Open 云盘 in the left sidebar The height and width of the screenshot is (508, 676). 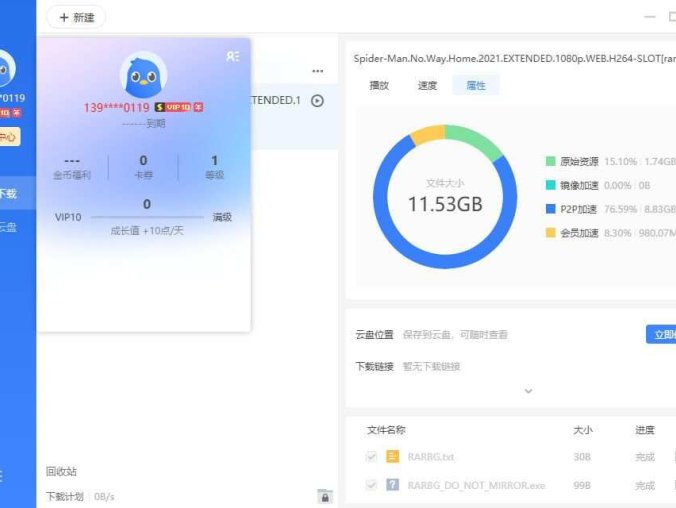pyautogui.click(x=9, y=227)
